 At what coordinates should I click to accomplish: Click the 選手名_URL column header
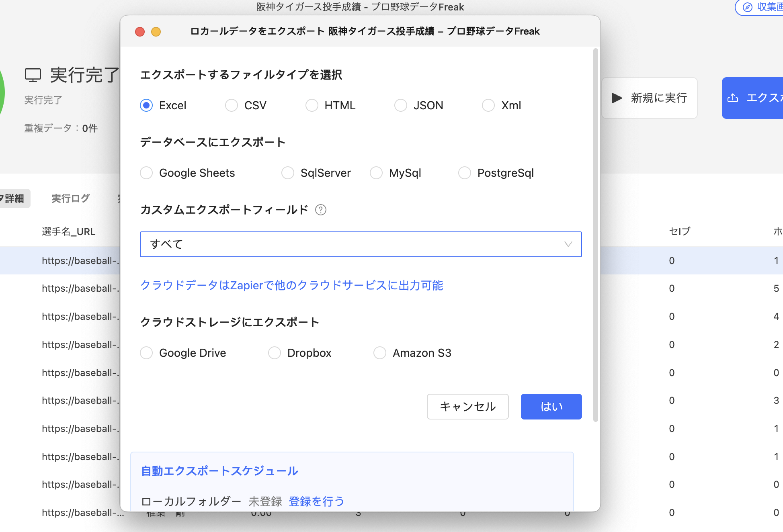(68, 232)
